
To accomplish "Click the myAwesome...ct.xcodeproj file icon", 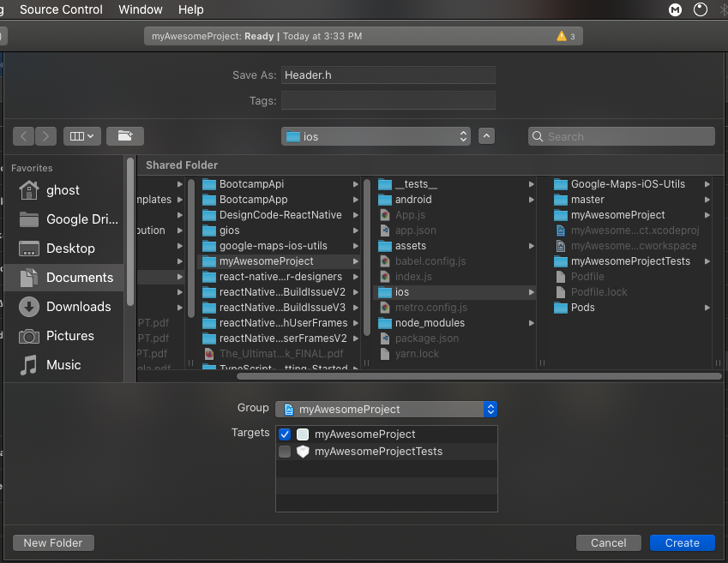I will [561, 231].
